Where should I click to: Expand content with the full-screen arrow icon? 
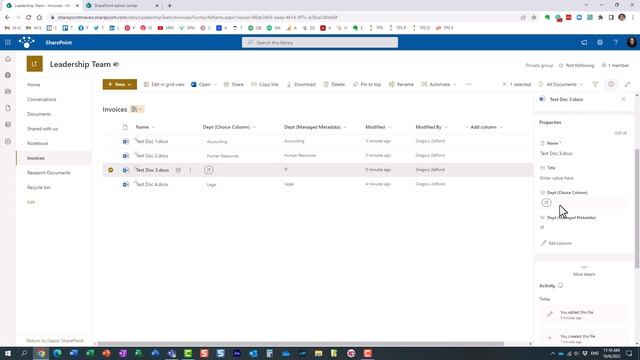[x=627, y=84]
